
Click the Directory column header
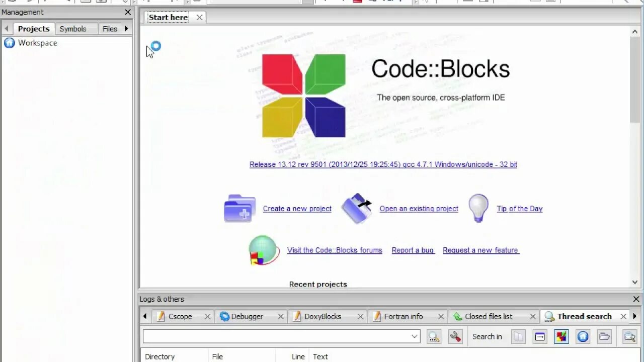(x=174, y=356)
